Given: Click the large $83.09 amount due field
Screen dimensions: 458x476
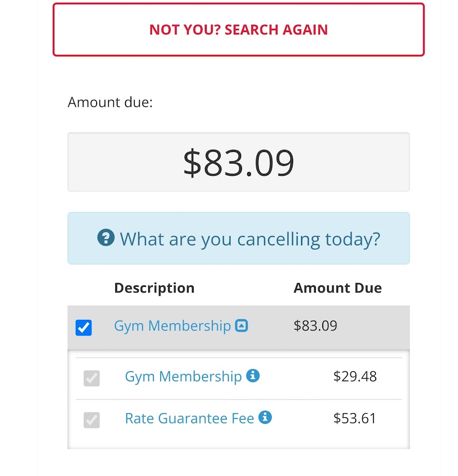Looking at the screenshot, I should click(x=238, y=162).
